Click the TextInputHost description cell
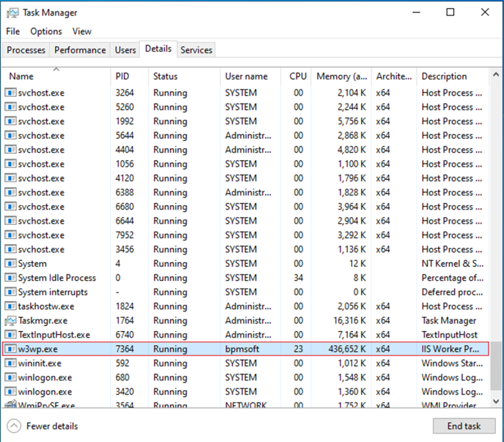The height and width of the screenshot is (442, 504). point(449,335)
